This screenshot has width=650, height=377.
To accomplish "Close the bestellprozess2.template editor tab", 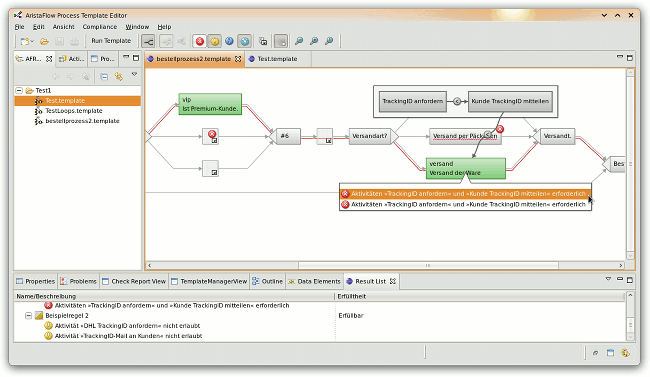I will tap(238, 59).
